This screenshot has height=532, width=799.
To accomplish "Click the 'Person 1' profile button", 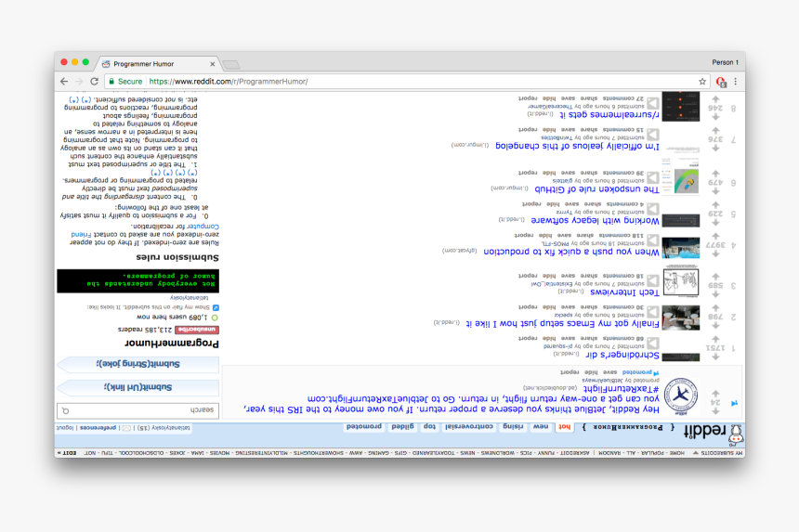I will [x=725, y=62].
